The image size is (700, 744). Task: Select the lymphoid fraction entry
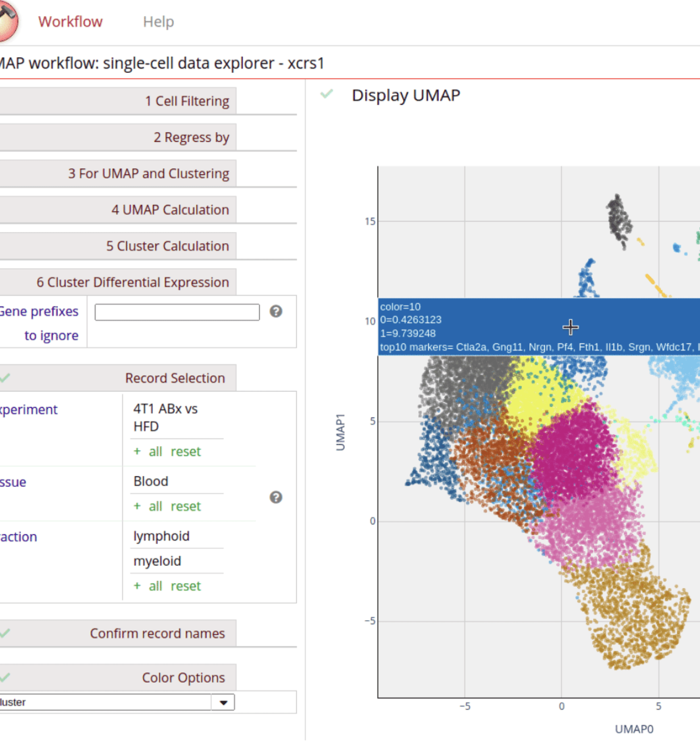click(x=161, y=536)
